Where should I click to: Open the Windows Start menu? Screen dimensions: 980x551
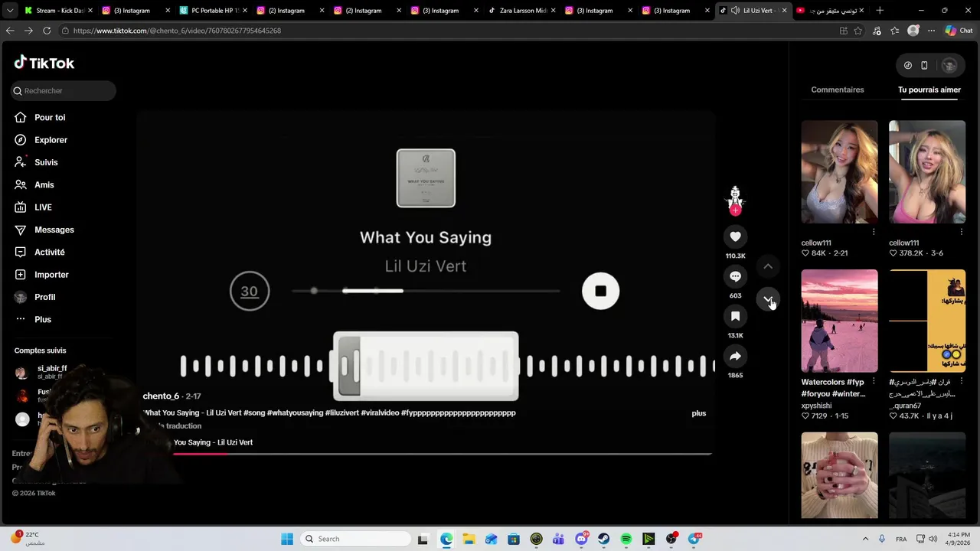[x=287, y=539]
